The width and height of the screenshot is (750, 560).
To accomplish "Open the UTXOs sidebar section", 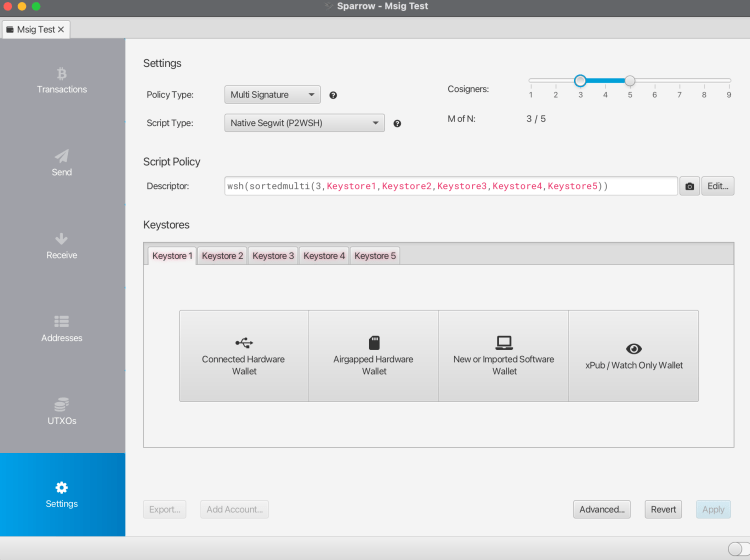I will 62,411.
